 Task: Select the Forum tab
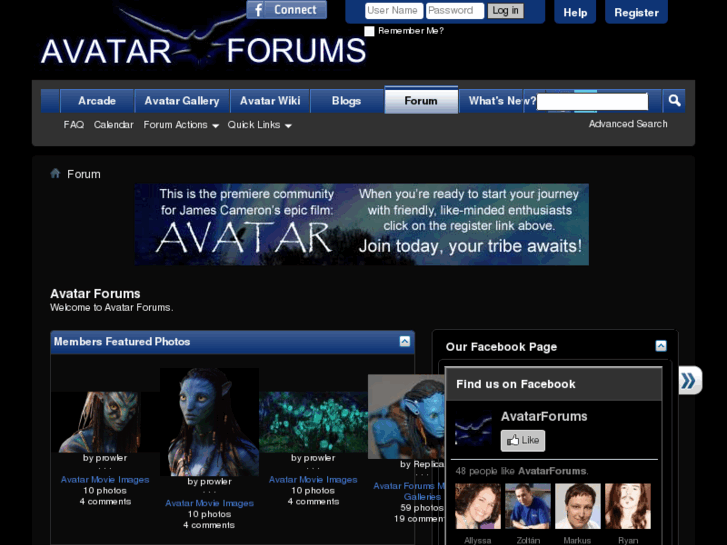[x=421, y=100]
